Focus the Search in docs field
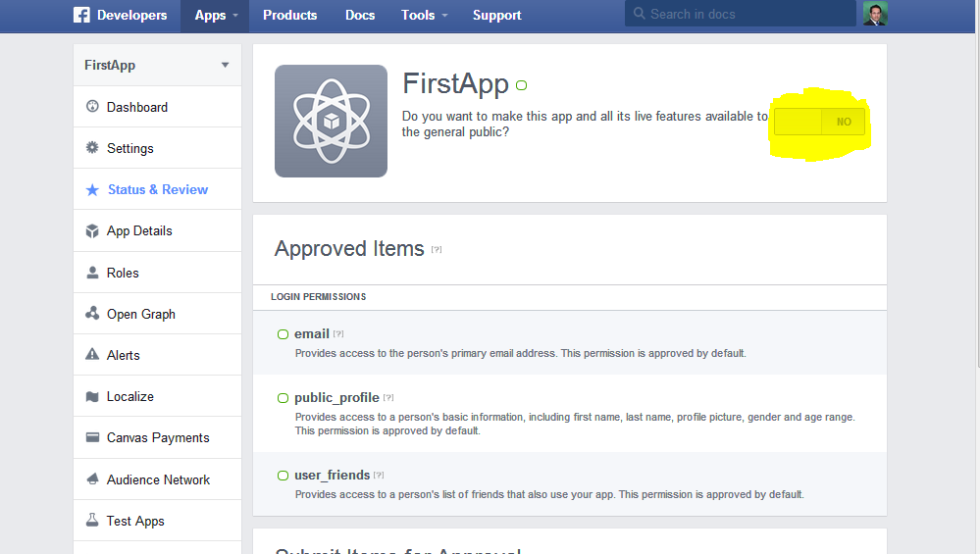The width and height of the screenshot is (980, 554). click(741, 14)
